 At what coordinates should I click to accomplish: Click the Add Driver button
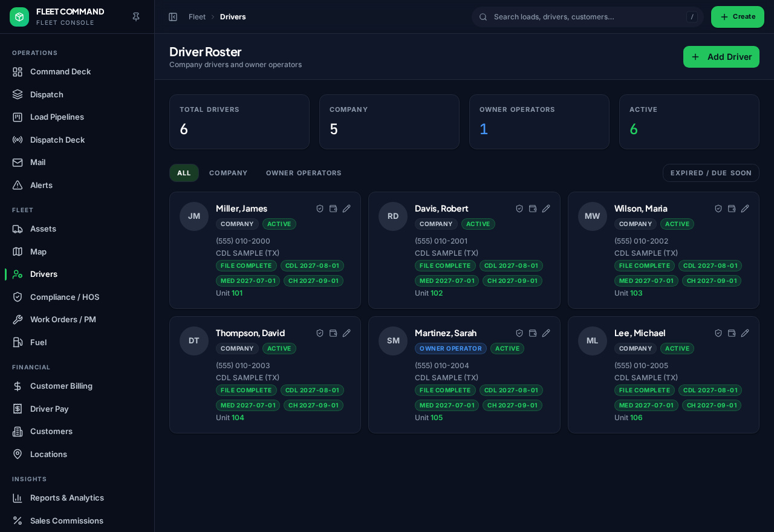721,57
